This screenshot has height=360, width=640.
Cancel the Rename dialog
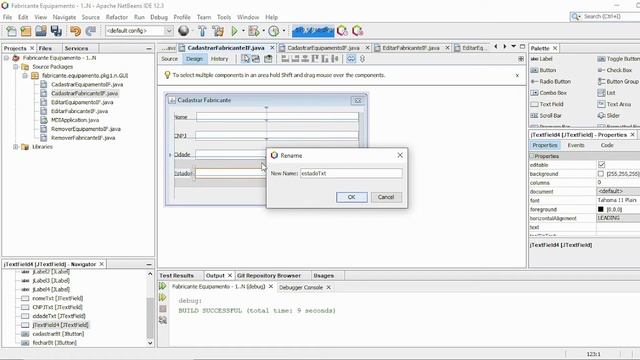[x=386, y=197]
